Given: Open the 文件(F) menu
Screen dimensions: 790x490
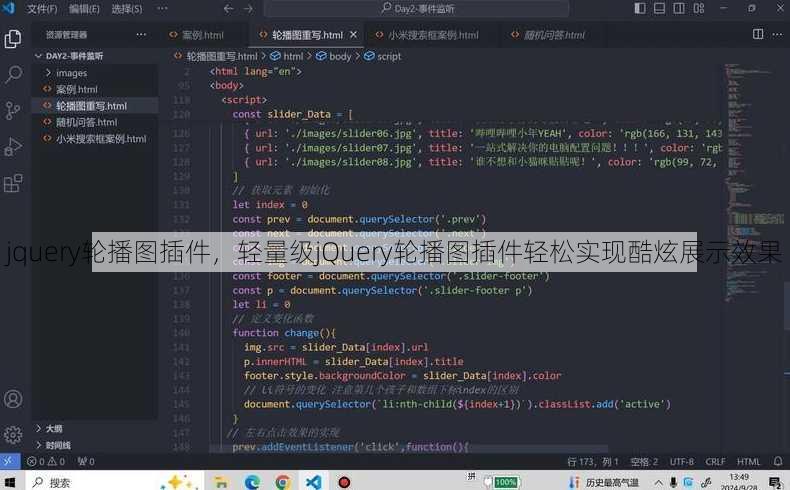Looking at the screenshot, I should [42, 9].
